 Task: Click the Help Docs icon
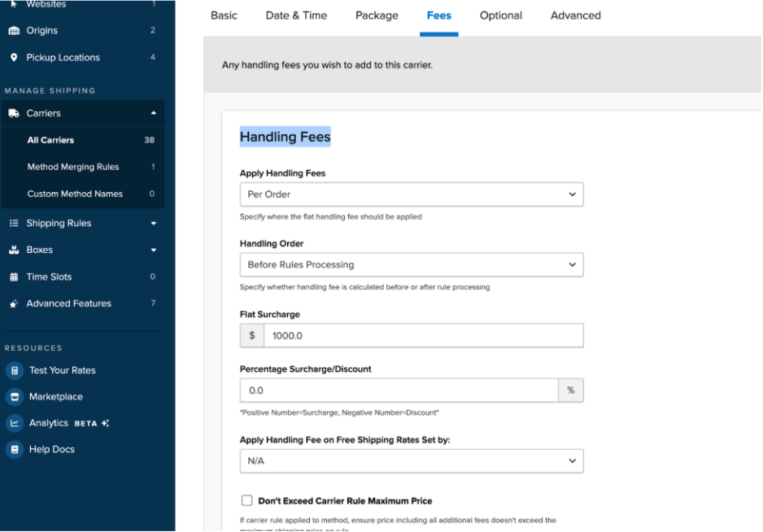[x=14, y=450]
